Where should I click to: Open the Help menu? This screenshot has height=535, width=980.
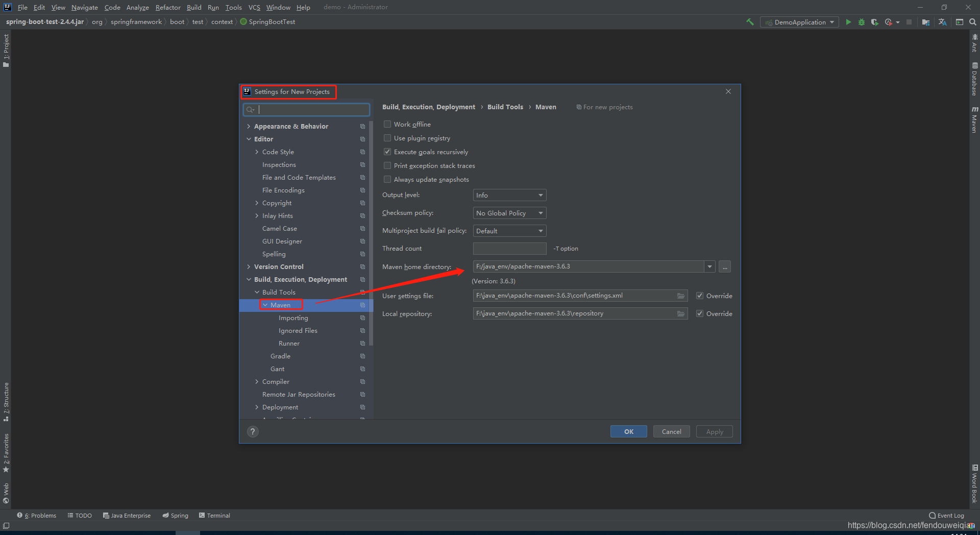coord(303,7)
